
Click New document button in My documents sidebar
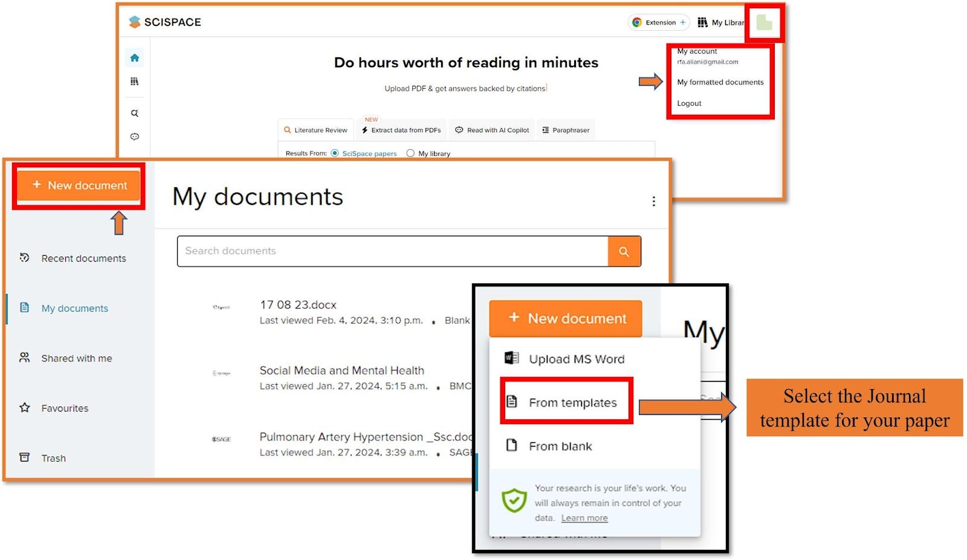(x=79, y=185)
